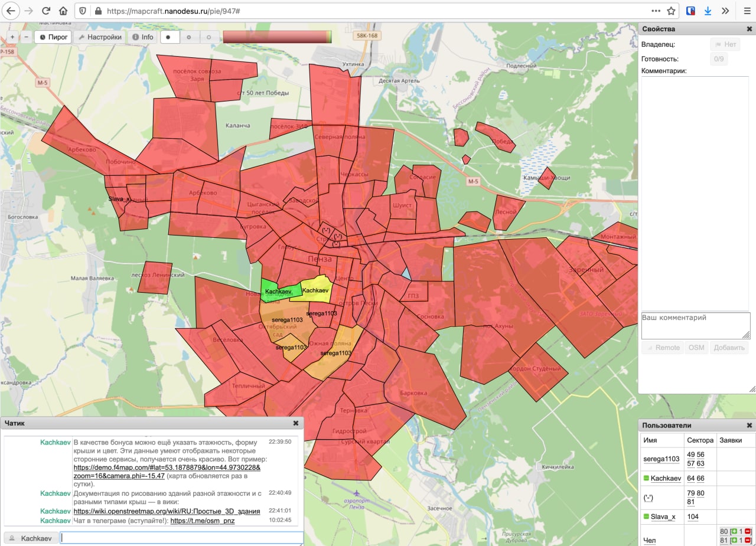Image resolution: width=756 pixels, height=546 pixels.
Task: Select sector 66 in users table
Action: tap(700, 478)
